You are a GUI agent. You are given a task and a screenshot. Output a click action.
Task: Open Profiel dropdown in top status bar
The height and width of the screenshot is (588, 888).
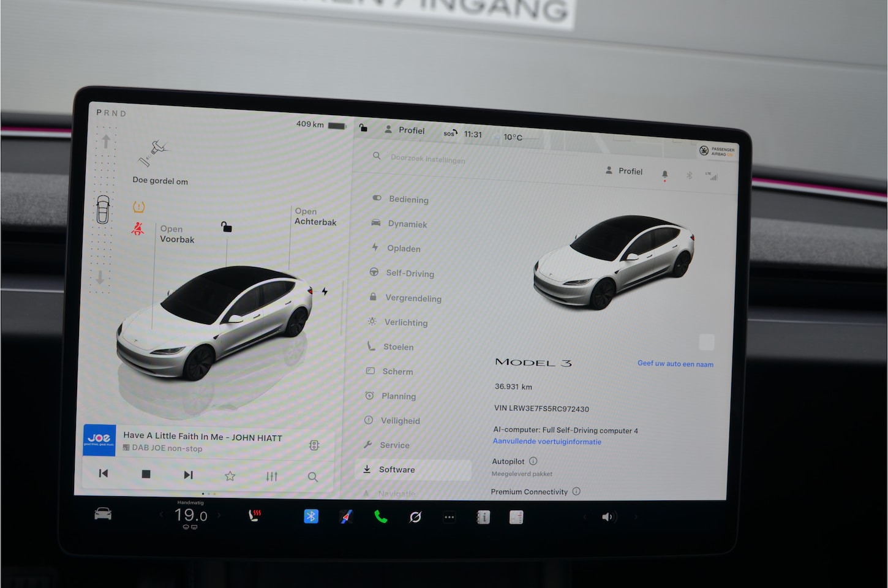pos(405,130)
